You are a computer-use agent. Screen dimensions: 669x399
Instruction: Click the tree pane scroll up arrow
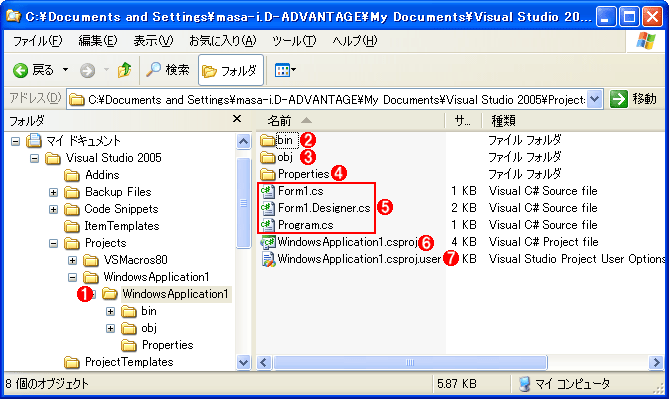(x=243, y=141)
